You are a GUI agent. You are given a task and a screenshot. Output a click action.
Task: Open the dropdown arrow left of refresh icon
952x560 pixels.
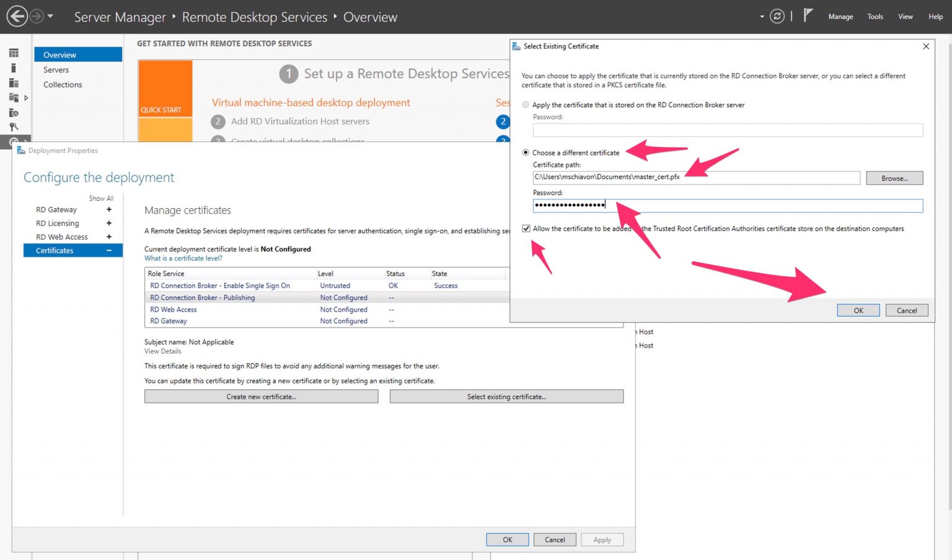click(x=762, y=17)
